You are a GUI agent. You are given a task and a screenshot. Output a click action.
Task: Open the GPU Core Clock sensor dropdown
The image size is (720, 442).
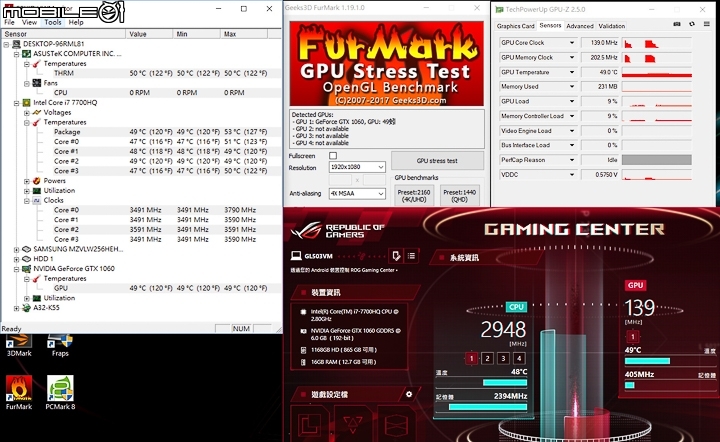click(x=572, y=43)
